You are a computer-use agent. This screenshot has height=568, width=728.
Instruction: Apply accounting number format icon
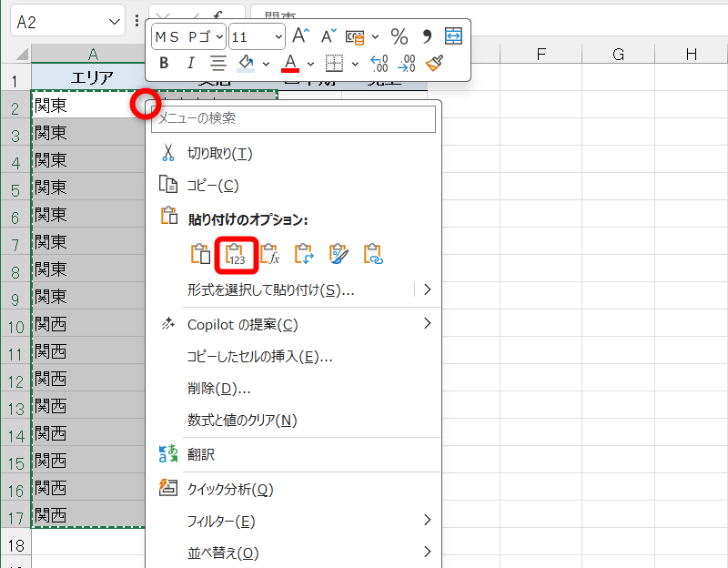click(355, 36)
